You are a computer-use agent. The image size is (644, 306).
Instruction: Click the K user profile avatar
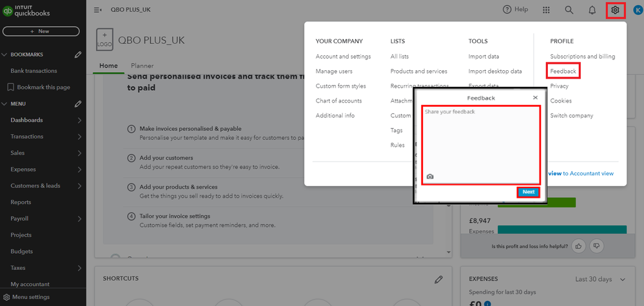click(639, 10)
